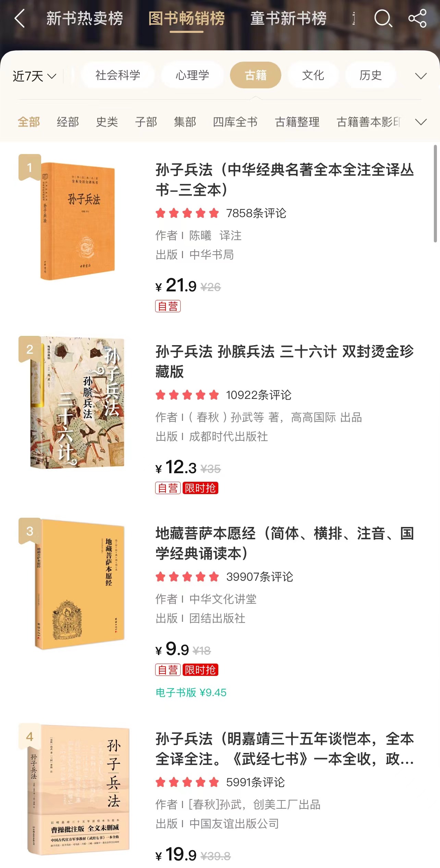Screen dimensions: 440x868
Task: Select the 历史 category chip
Action: [x=370, y=75]
